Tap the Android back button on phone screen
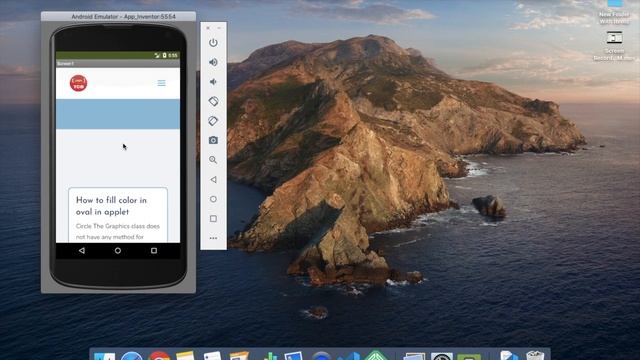Viewport: 640px width, 360px height. 82,251
